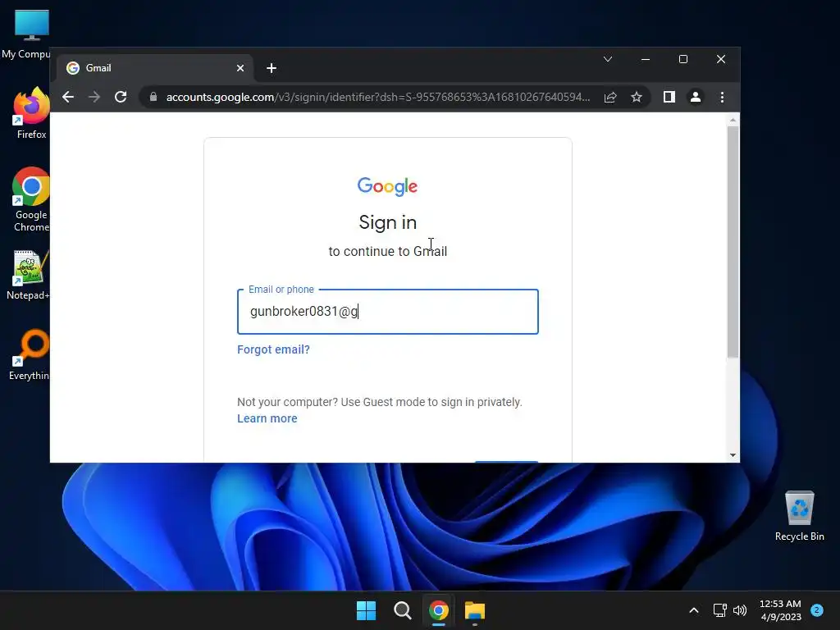Minimize the Chrome window
840x630 pixels.
tap(646, 59)
